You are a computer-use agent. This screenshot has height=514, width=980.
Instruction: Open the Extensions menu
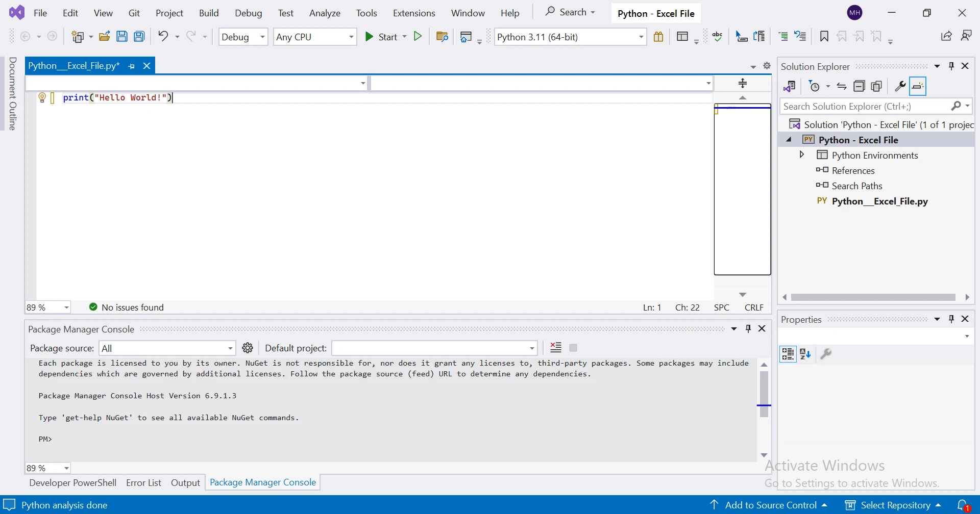pyautogui.click(x=413, y=13)
